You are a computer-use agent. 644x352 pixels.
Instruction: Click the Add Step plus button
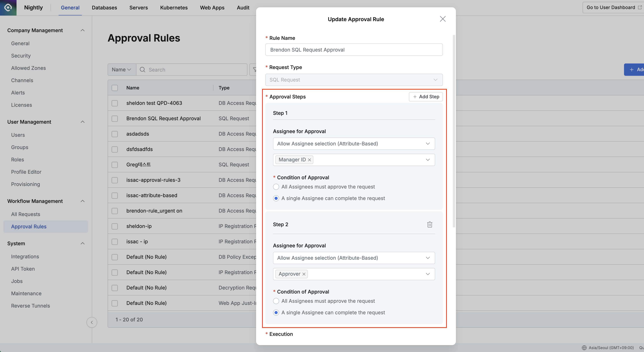pos(426,97)
